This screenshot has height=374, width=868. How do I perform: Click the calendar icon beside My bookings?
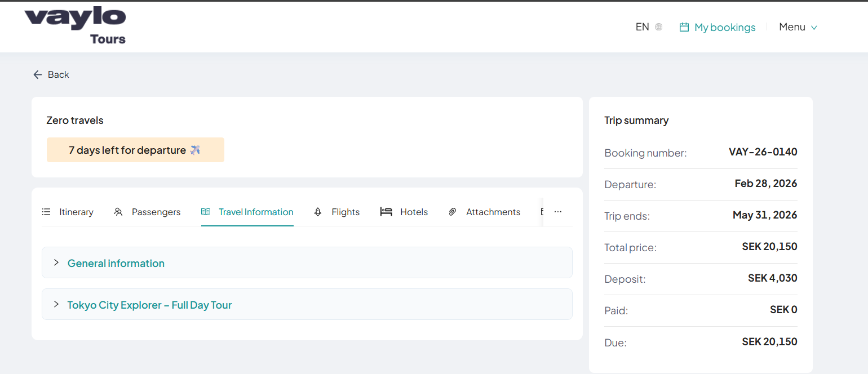pos(684,26)
